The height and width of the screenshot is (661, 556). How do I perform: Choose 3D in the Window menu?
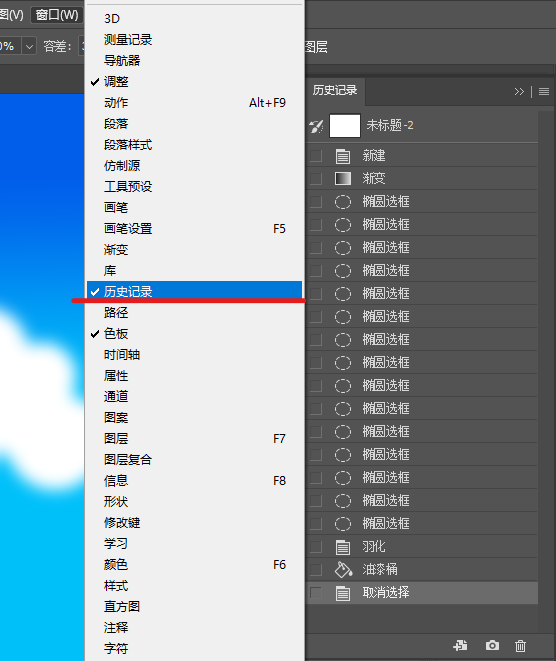[194, 19]
